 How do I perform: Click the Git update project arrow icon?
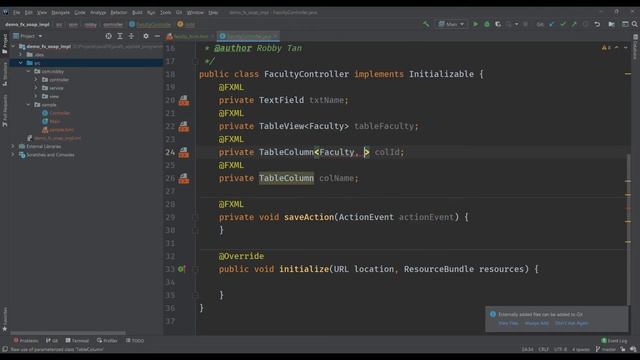[552, 24]
